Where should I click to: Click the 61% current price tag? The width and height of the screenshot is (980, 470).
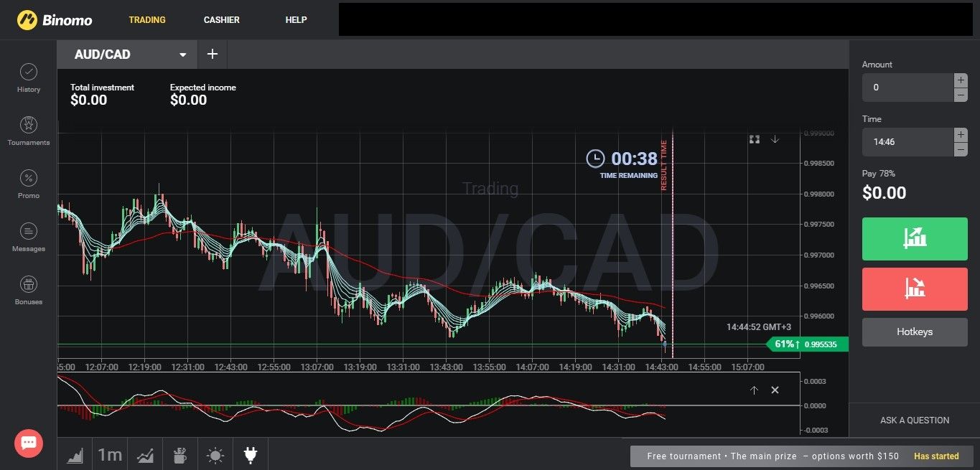[808, 344]
